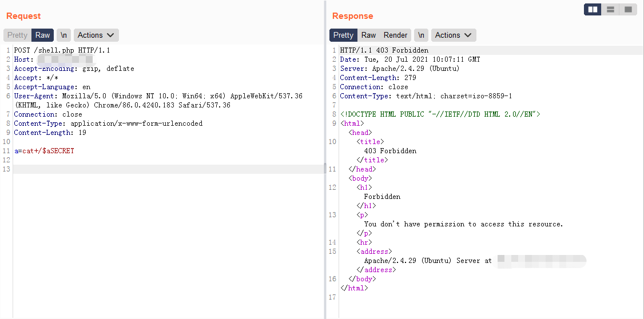Click the Response panel heading
The height and width of the screenshot is (319, 644).
pos(353,16)
